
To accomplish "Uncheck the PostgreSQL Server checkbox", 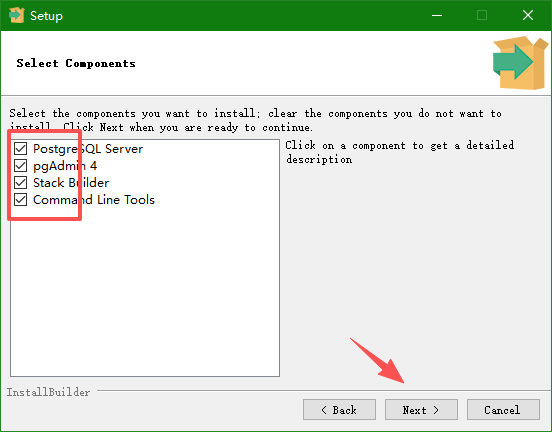I will (20, 149).
